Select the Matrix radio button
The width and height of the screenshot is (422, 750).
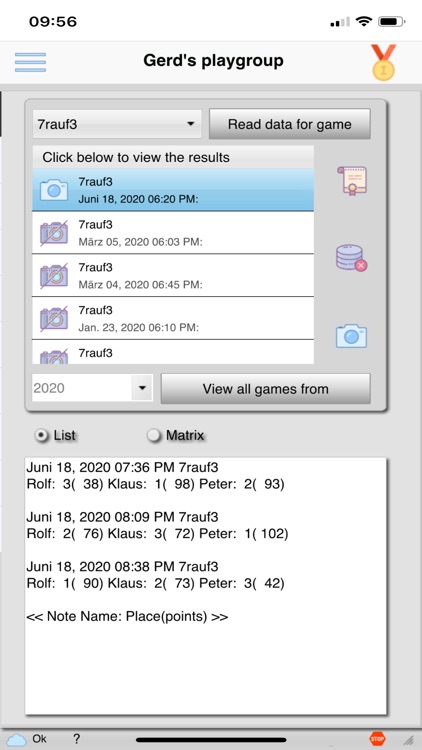point(154,435)
